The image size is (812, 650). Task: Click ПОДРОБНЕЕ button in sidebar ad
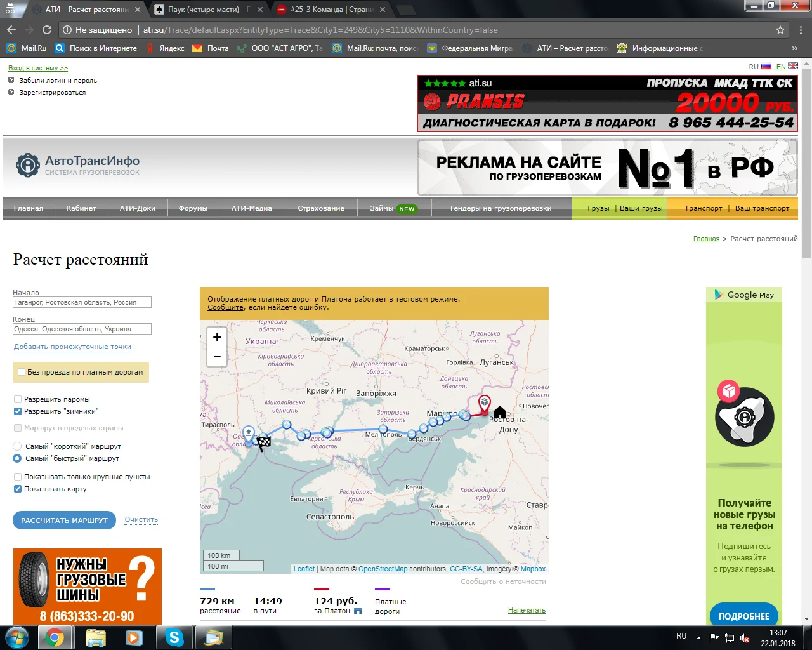pyautogui.click(x=743, y=616)
